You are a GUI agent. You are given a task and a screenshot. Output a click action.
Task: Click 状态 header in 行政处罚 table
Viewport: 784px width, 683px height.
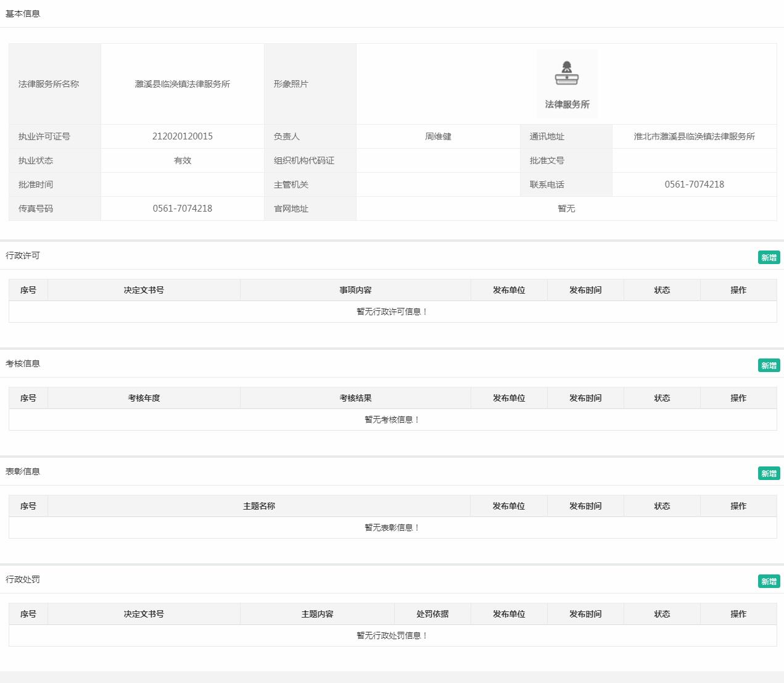coord(662,614)
